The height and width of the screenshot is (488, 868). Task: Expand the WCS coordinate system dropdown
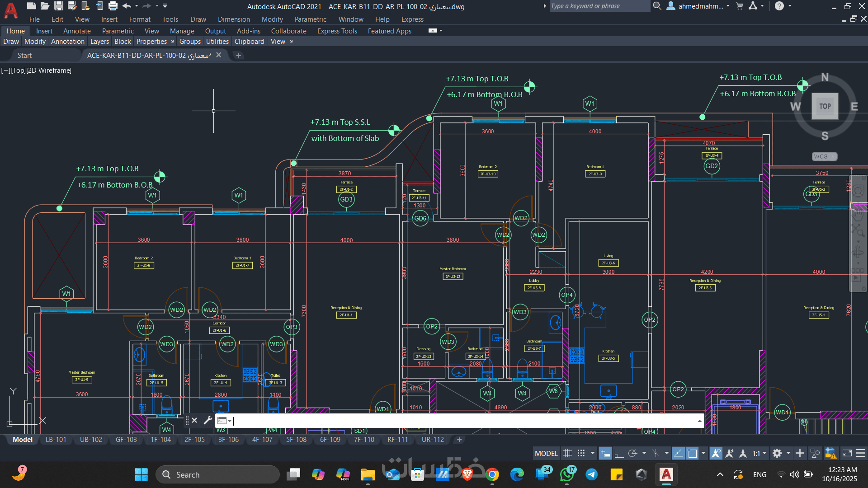[x=825, y=157]
